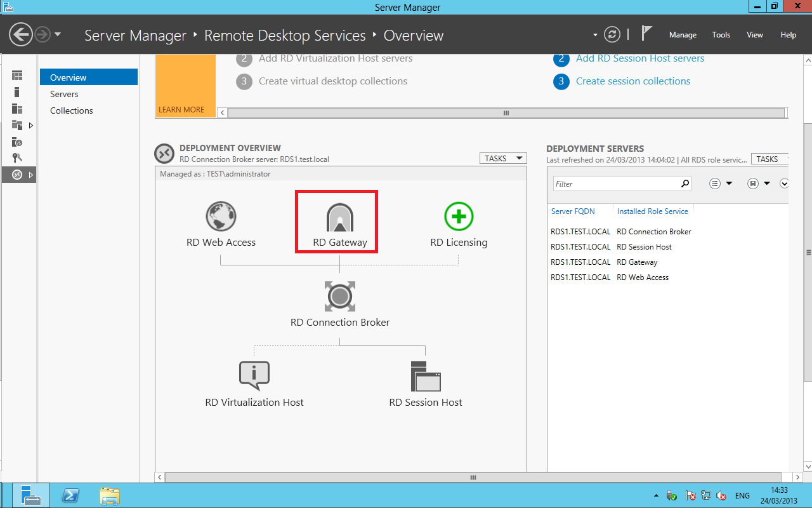This screenshot has height=508, width=812.
Task: Click the Forward arrow navigation button
Action: coord(43,34)
